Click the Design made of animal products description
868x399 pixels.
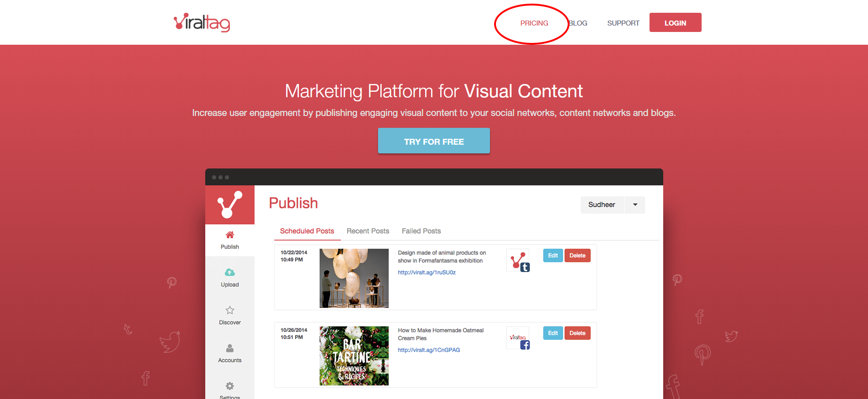442,257
